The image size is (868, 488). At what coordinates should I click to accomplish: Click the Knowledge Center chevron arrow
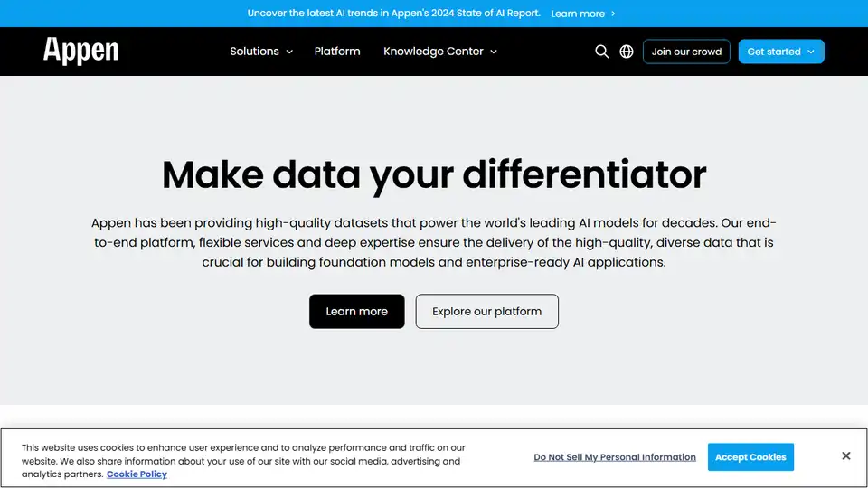(x=494, y=52)
